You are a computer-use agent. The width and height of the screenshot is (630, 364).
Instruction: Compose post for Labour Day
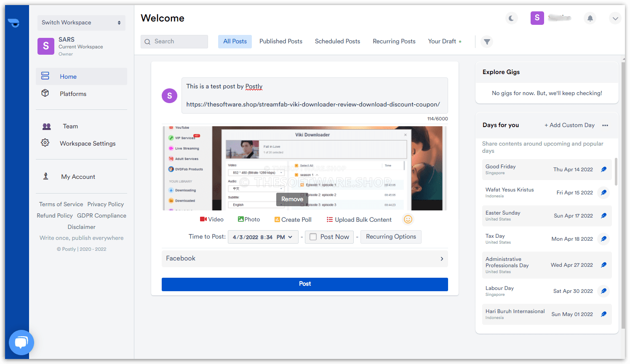603,291
